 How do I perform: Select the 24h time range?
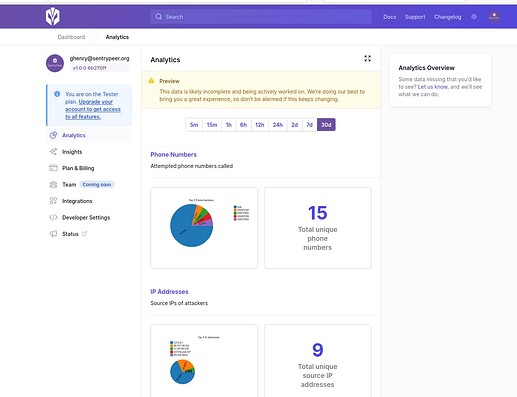(278, 125)
